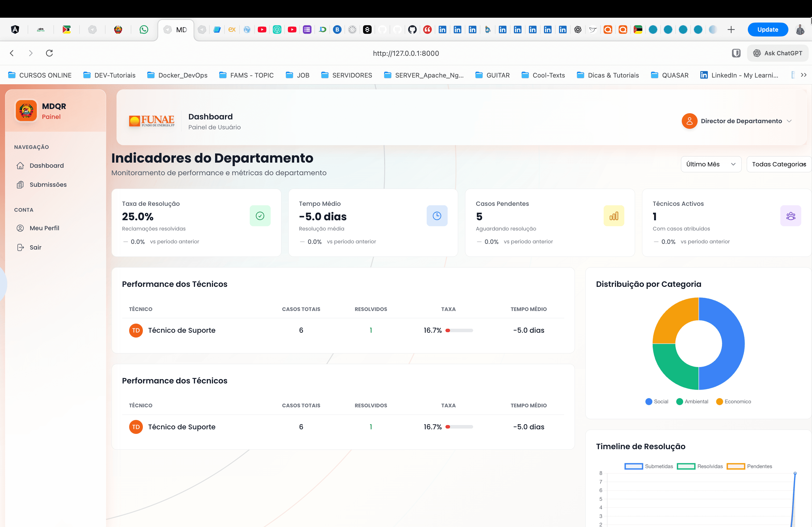Show more bookmarks with double chevron
This screenshot has height=527, width=812.
click(803, 75)
